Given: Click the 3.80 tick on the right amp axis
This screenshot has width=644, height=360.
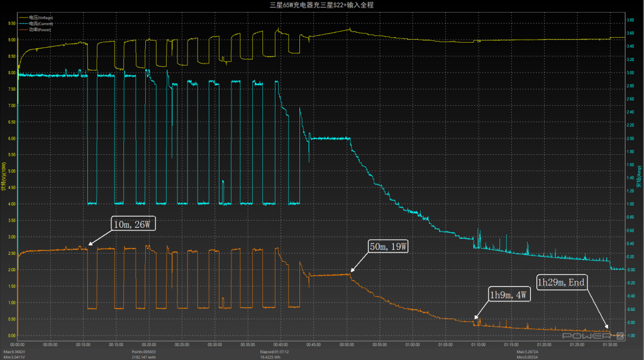Looking at the screenshot, I should tap(630, 20).
